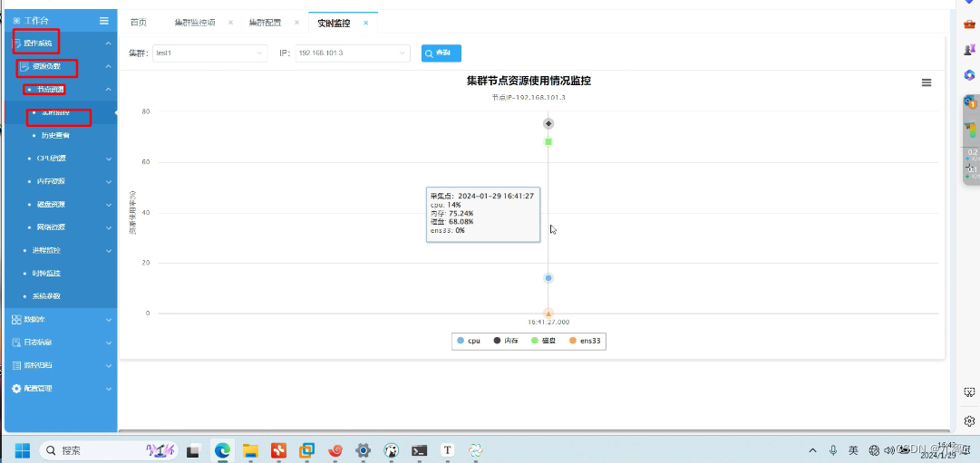Open the terminal app on taskbar
The height and width of the screenshot is (463, 980).
click(420, 450)
